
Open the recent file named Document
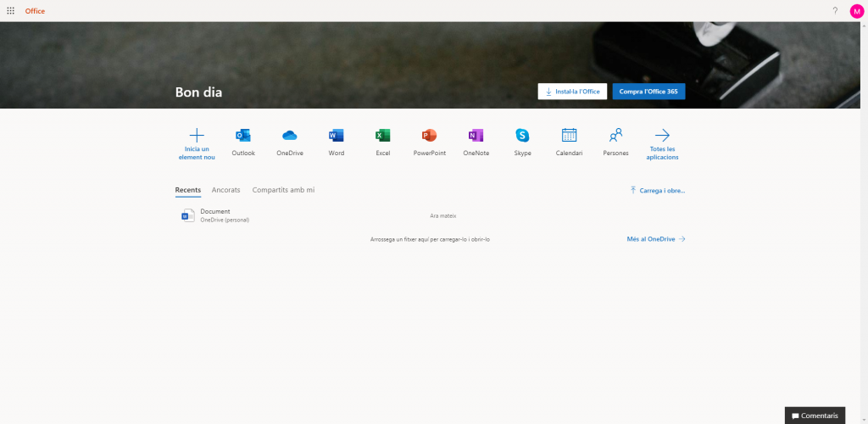[x=215, y=212]
